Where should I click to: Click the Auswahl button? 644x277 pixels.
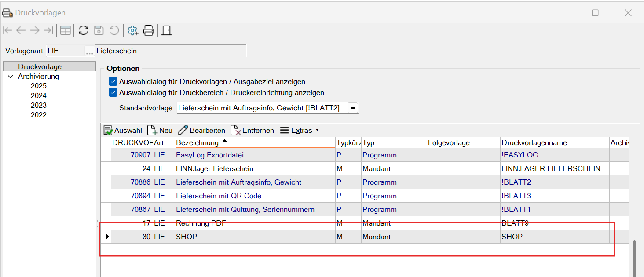pyautogui.click(x=123, y=130)
